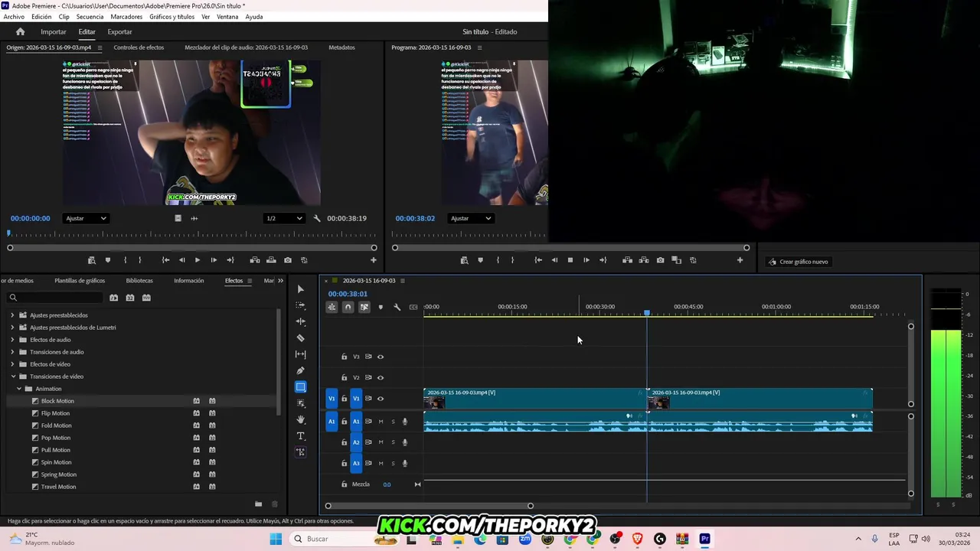
Task: Select the Slip tool
Action: pos(300,354)
